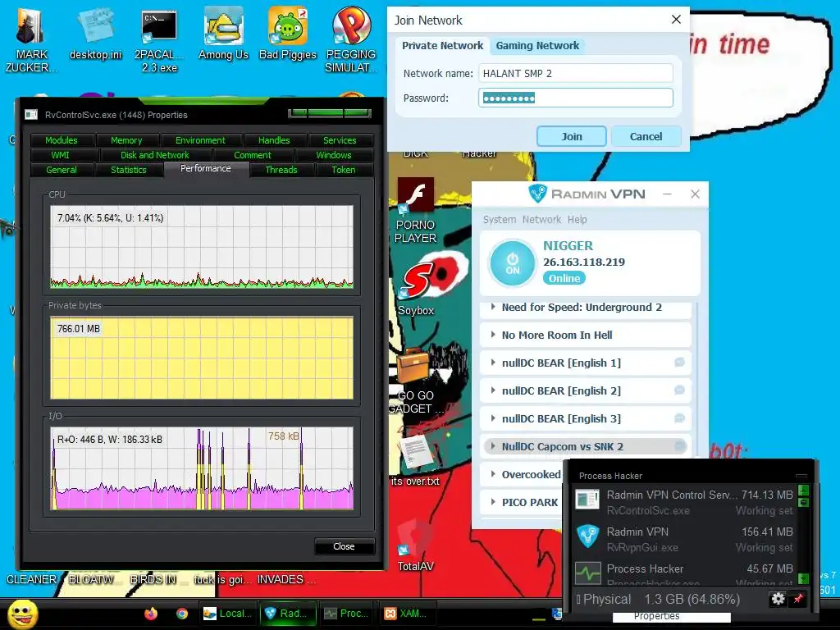Open the Disk and Network tab
Image resolution: width=840 pixels, height=630 pixels.
click(155, 155)
